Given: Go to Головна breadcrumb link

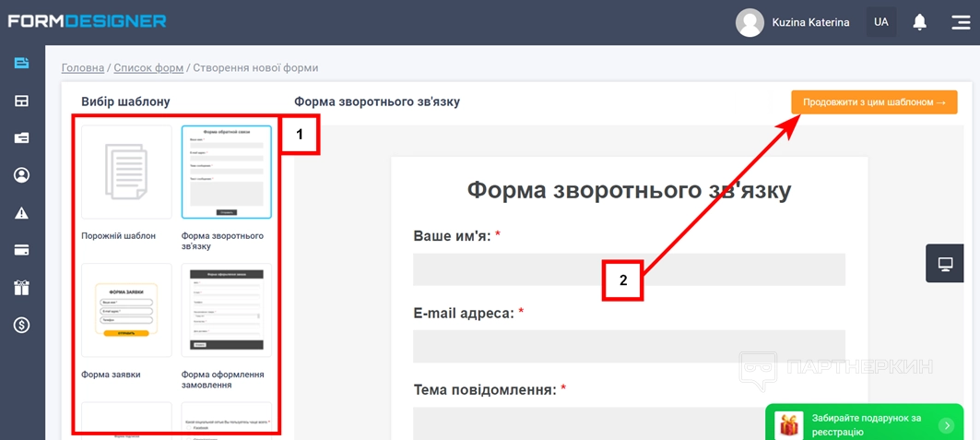Looking at the screenshot, I should [82, 67].
